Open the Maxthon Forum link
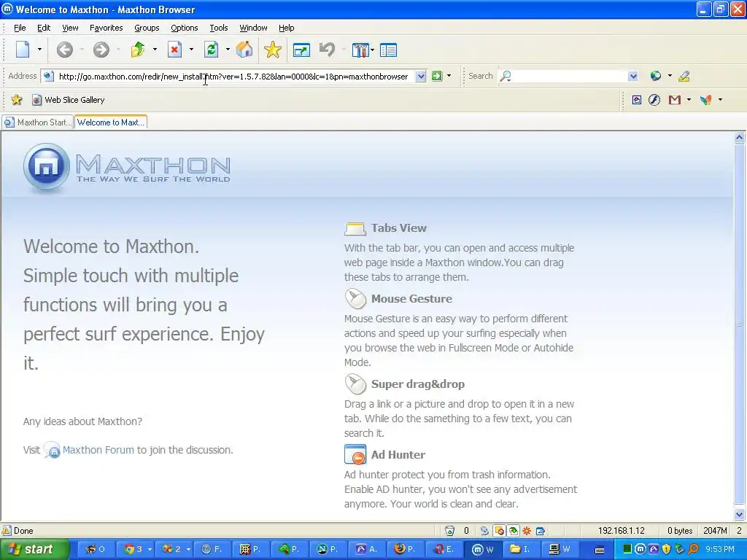The width and height of the screenshot is (747, 560). click(98, 450)
